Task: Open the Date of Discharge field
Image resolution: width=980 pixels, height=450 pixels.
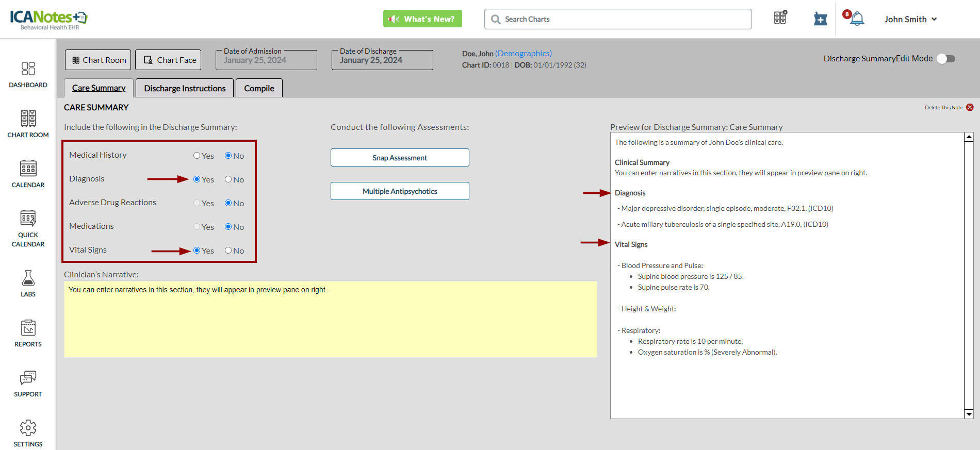Action: [382, 60]
